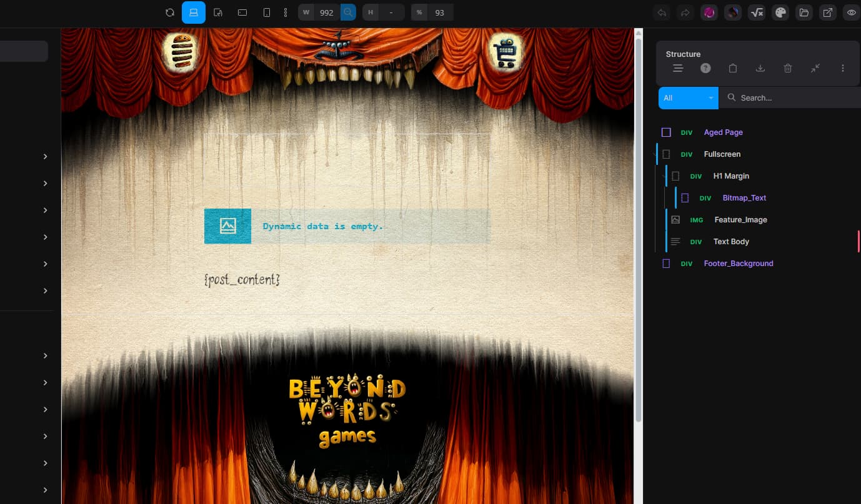Toggle the eye preview mode
Screen dimensions: 861x504
[x=852, y=12]
